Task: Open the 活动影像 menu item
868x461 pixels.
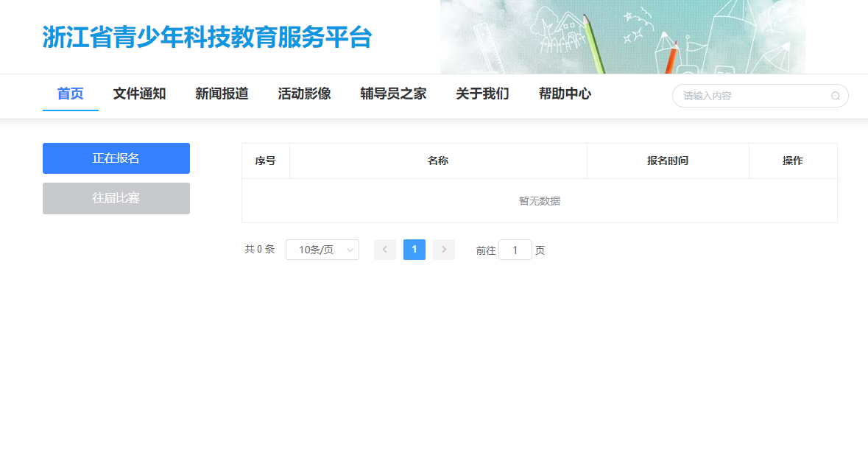Action: (305, 94)
